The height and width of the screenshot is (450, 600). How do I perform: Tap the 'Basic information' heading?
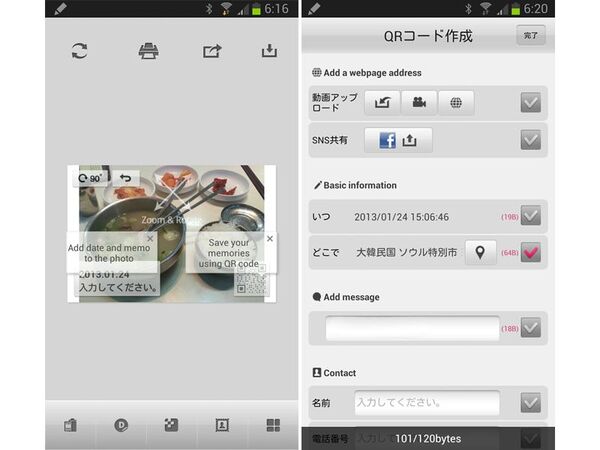(x=360, y=185)
